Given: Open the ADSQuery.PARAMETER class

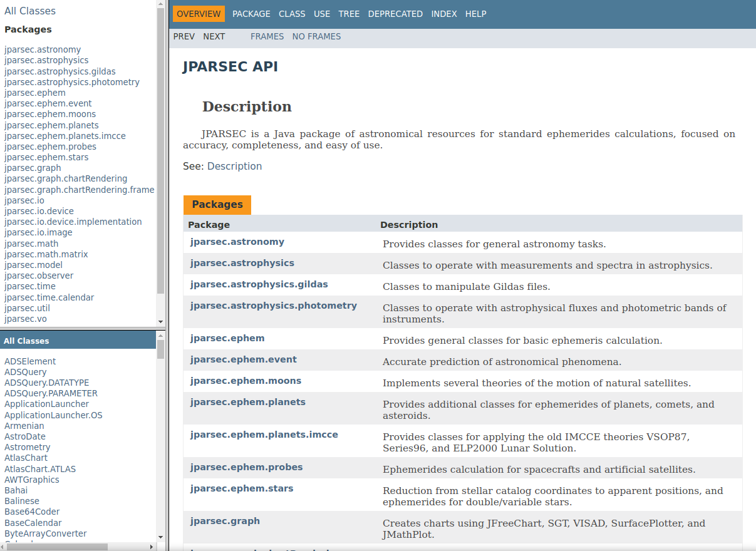Looking at the screenshot, I should pos(51,393).
